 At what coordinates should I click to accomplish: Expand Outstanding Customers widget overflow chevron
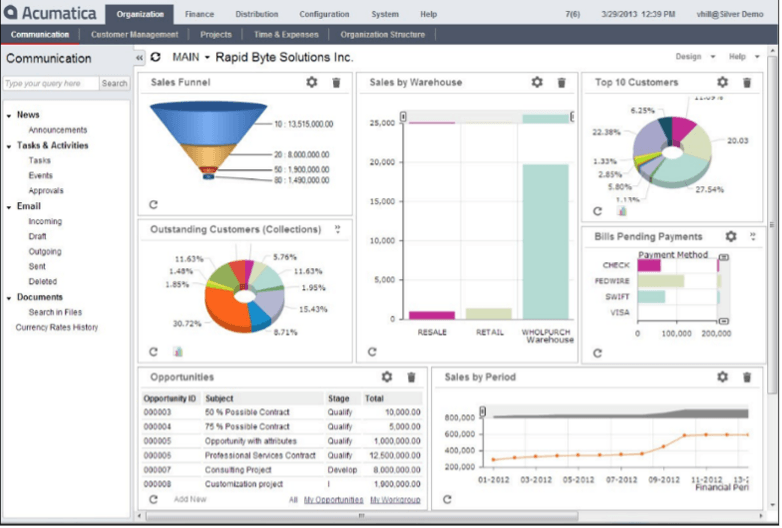(x=338, y=229)
